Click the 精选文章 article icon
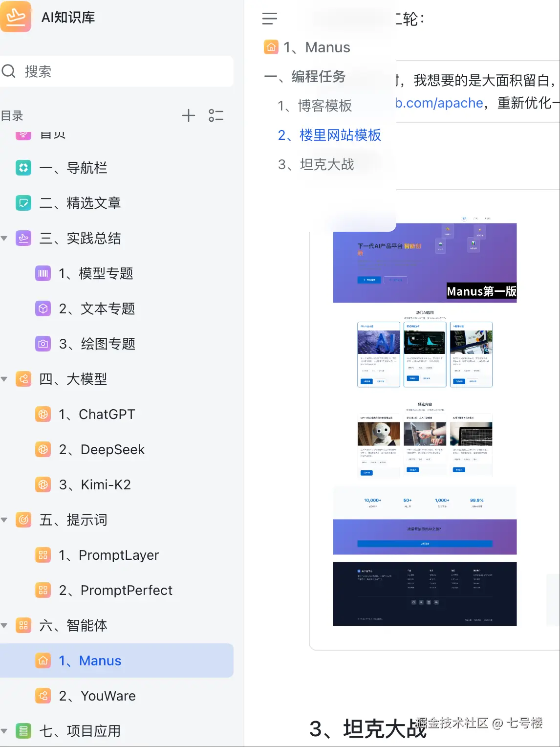 coord(23,203)
